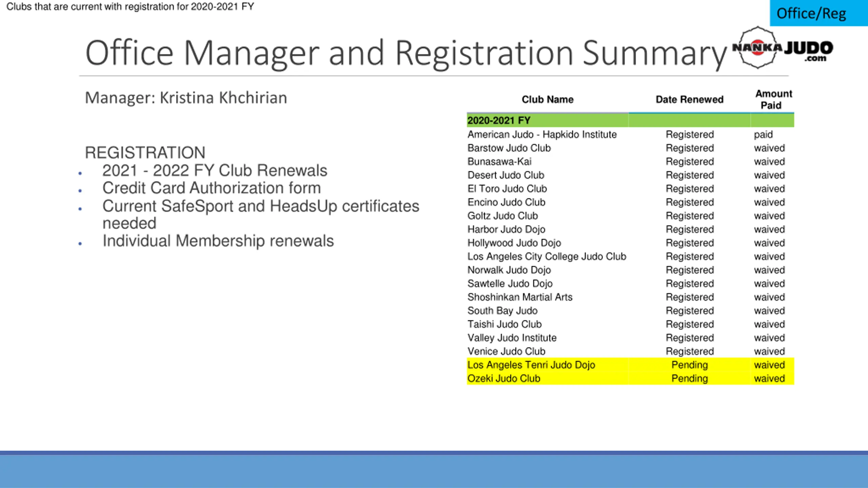Viewport: 868px width, 488px height.
Task: Select Registered status for American Judo - Hapkido
Action: (690, 135)
